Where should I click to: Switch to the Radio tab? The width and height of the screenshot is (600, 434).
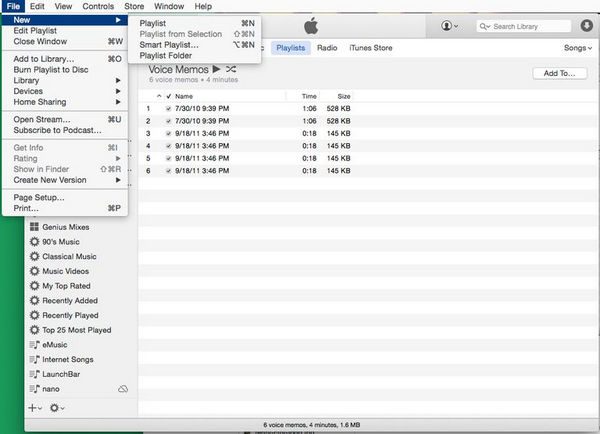click(x=327, y=48)
